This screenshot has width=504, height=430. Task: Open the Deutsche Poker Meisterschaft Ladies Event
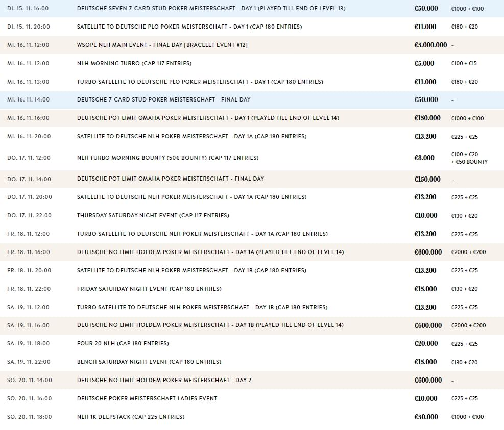pos(147,398)
